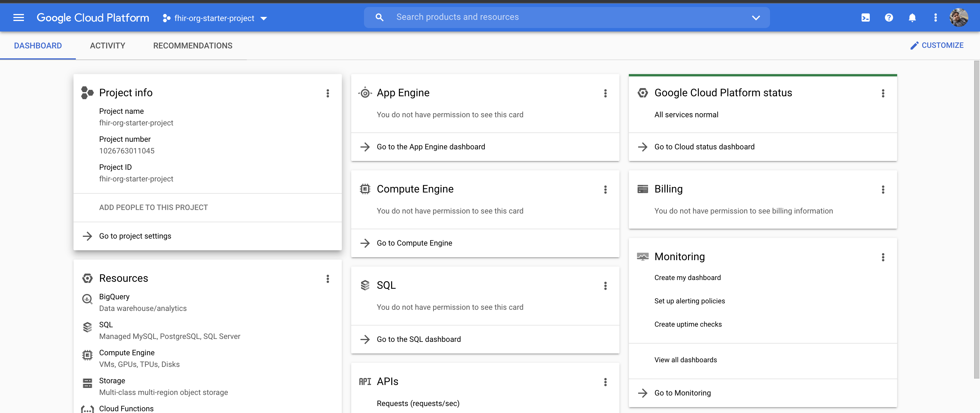
Task: Open Storage in Resources list
Action: [x=112, y=380]
